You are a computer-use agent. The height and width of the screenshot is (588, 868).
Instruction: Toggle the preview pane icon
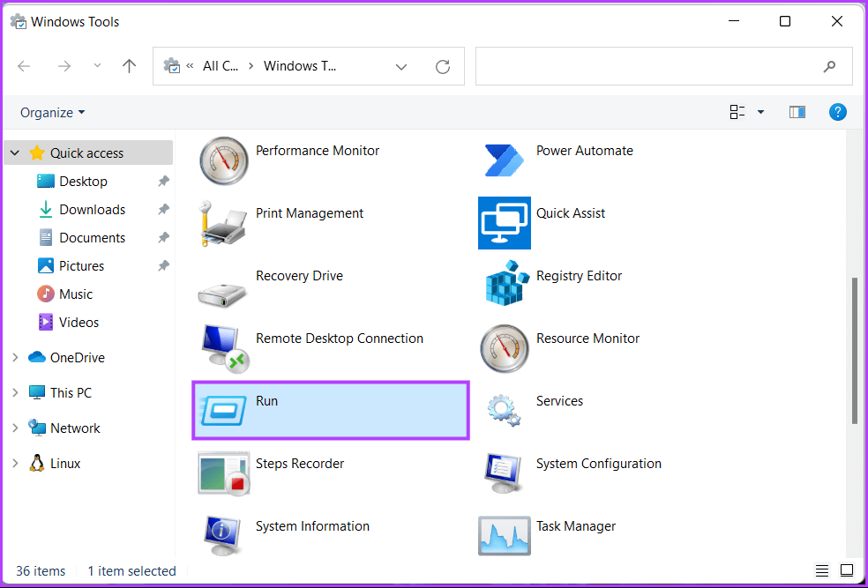click(797, 112)
